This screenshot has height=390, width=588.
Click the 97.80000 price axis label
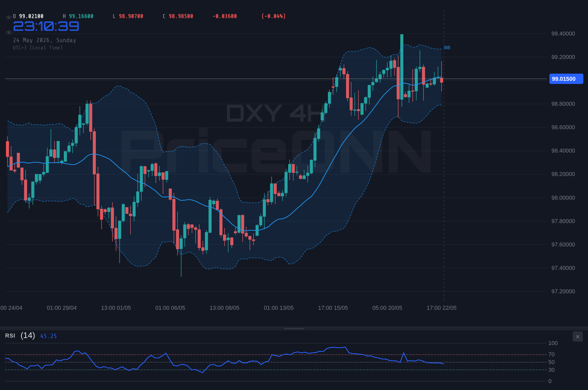click(x=563, y=221)
